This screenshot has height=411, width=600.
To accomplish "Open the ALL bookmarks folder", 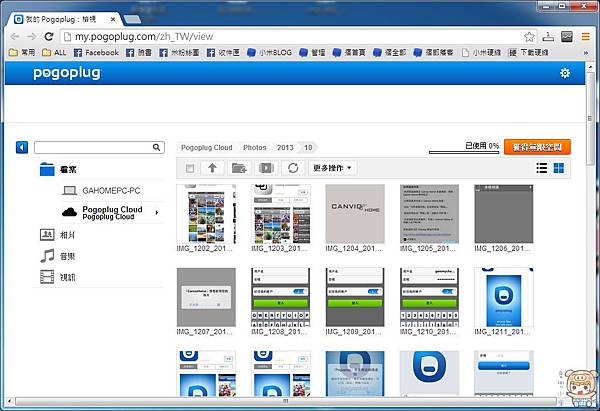I will coord(54,52).
